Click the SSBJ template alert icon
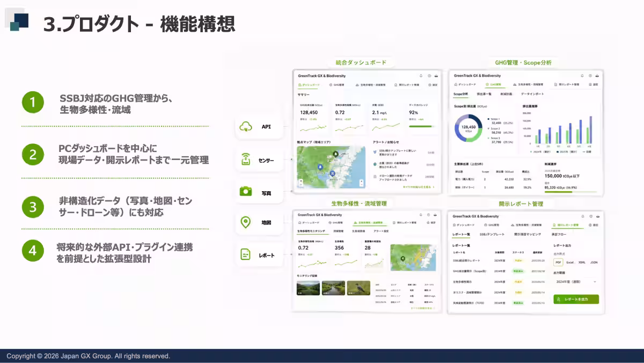The height and width of the screenshot is (363, 644). click(374, 153)
